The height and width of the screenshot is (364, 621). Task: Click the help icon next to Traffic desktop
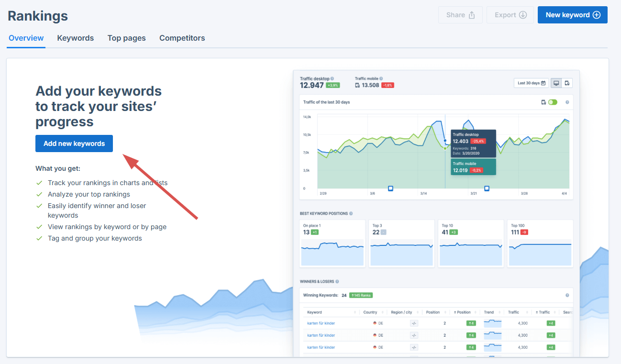click(333, 78)
